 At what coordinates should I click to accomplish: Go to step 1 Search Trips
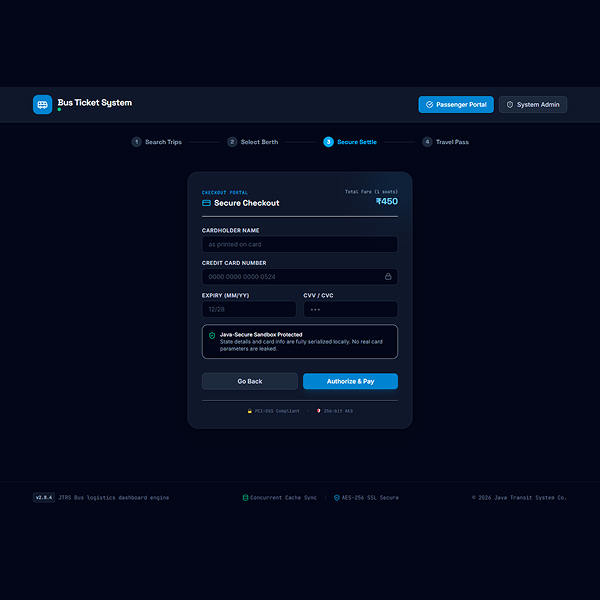click(157, 142)
